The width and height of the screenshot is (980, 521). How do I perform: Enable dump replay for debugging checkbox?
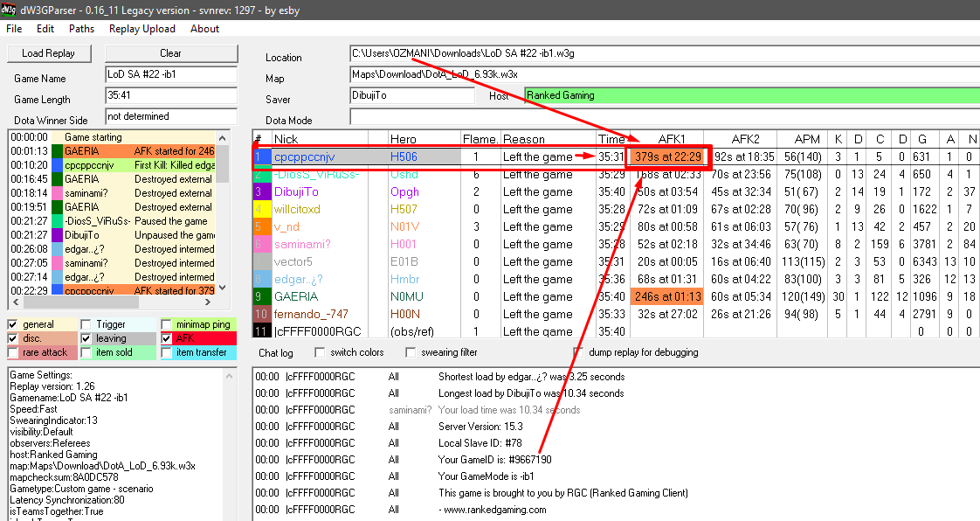(577, 353)
